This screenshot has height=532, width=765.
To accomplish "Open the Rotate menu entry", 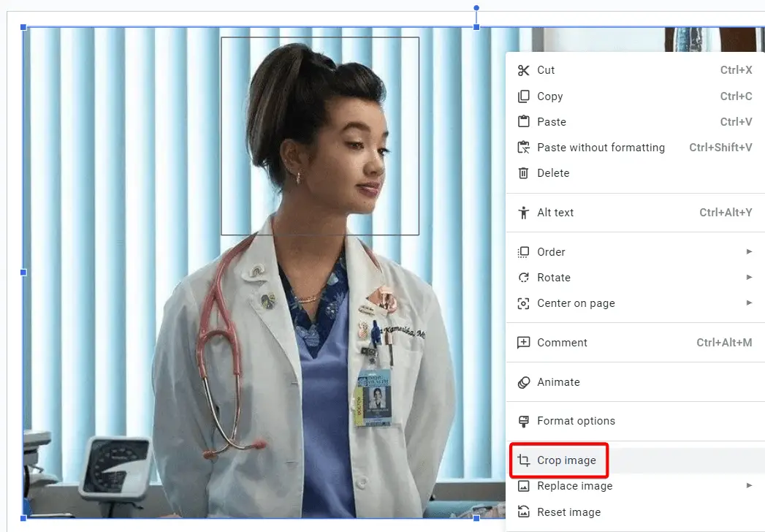I will 635,277.
